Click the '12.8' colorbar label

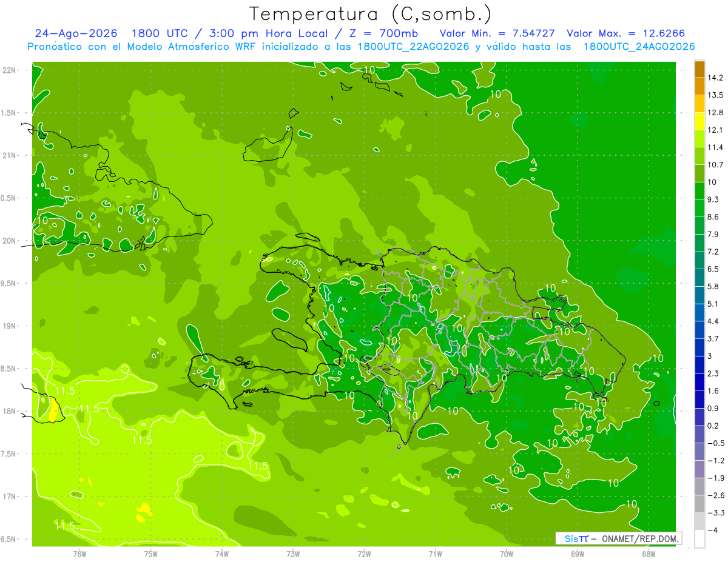pyautogui.click(x=715, y=113)
